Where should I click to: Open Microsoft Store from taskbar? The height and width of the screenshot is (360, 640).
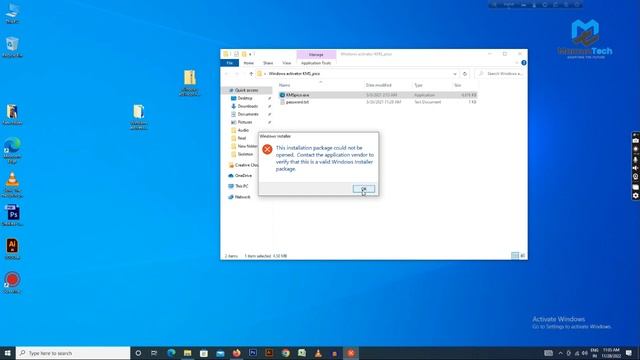pyautogui.click(x=204, y=353)
